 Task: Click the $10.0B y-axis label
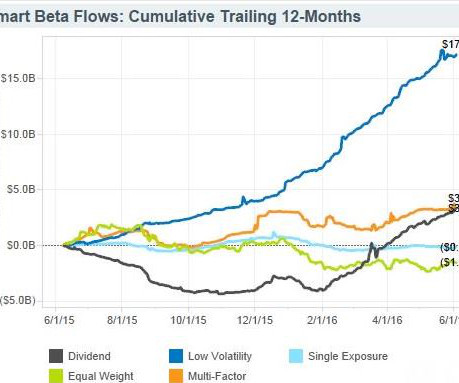pos(18,134)
